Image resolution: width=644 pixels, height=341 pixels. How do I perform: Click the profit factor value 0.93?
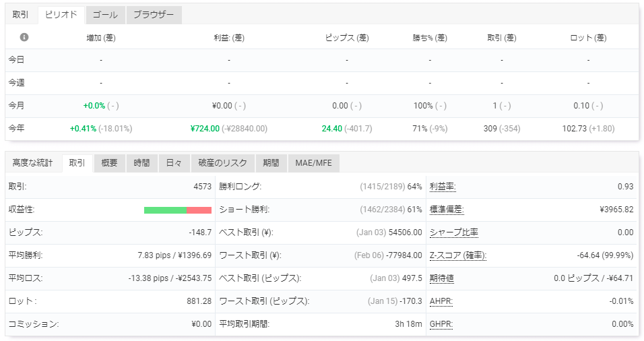(x=626, y=187)
